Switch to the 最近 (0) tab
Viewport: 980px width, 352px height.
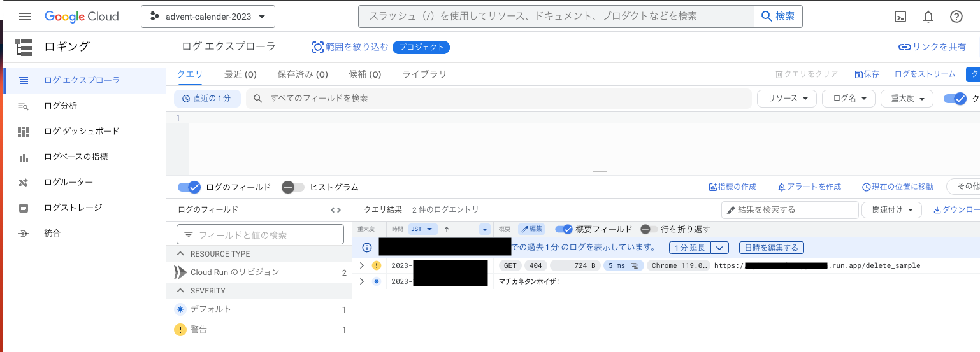240,74
